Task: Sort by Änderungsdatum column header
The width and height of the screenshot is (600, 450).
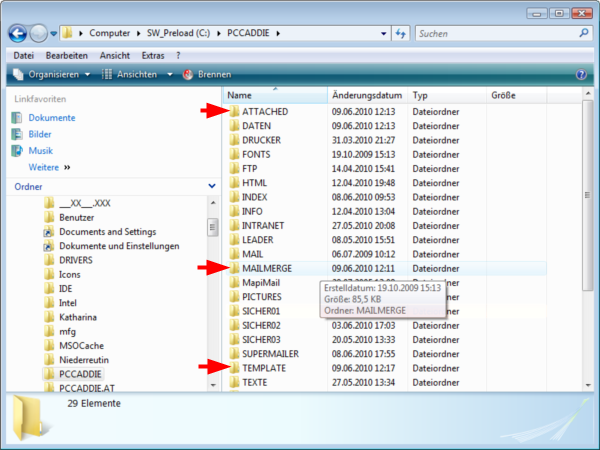Action: point(367,95)
